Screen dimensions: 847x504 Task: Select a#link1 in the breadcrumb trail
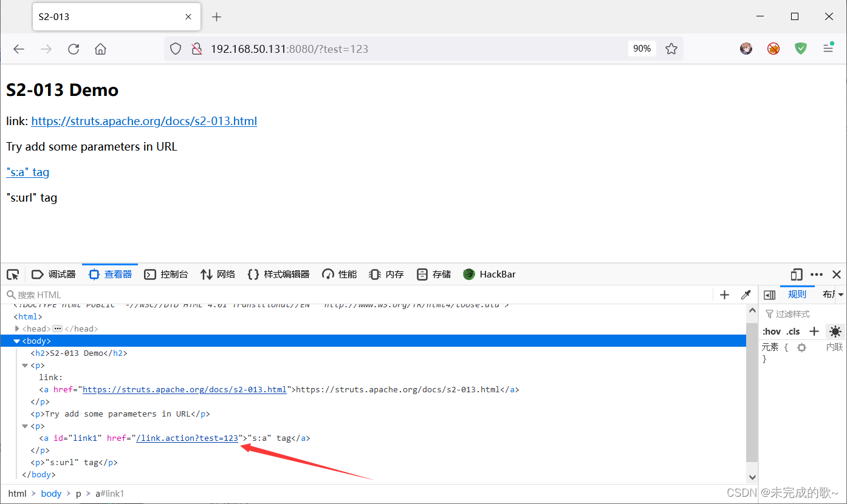(109, 494)
